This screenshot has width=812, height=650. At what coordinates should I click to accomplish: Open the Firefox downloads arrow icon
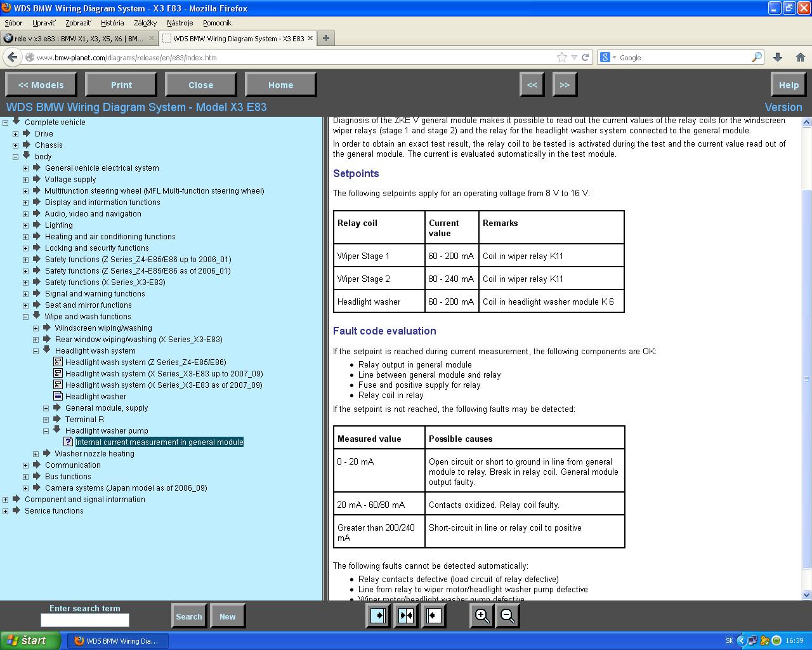point(778,57)
